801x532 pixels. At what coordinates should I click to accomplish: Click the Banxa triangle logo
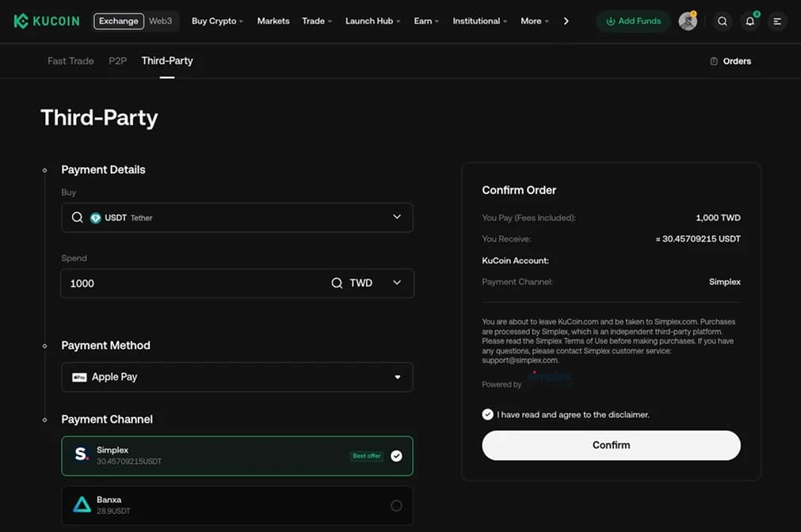tap(80, 504)
